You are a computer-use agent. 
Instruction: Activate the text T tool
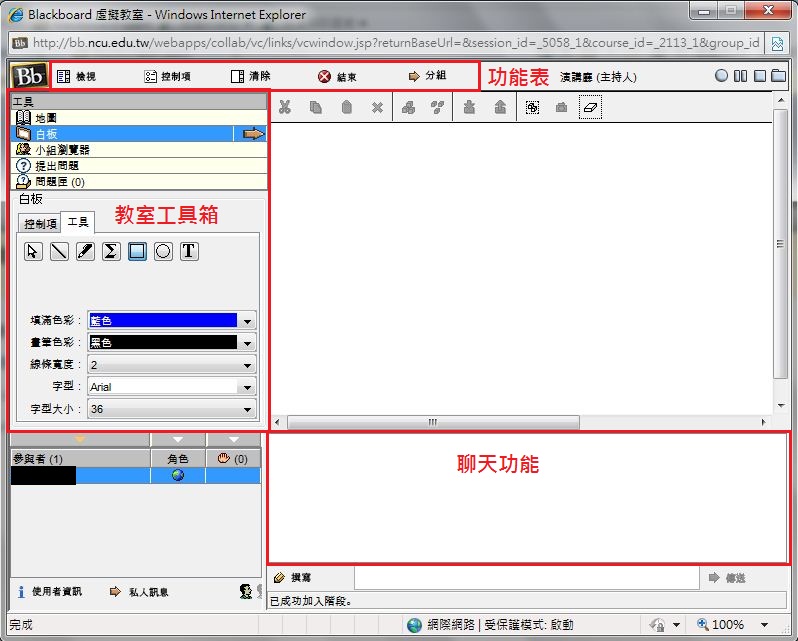(189, 252)
